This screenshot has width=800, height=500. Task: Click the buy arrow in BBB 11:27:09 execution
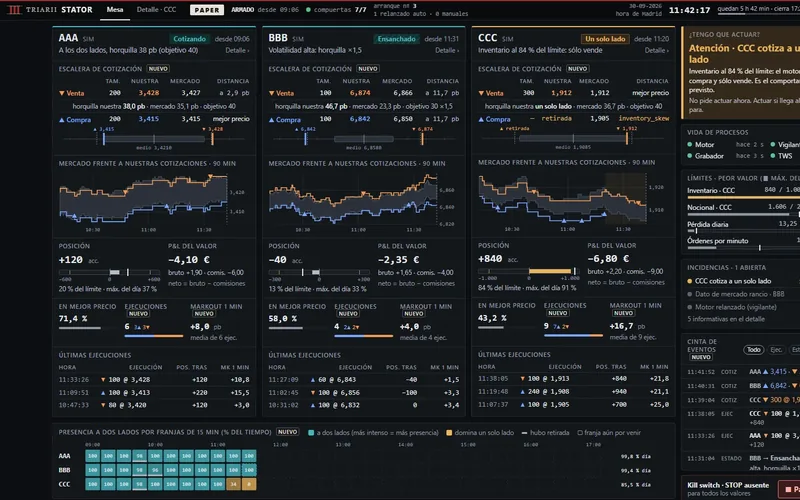[313, 380]
